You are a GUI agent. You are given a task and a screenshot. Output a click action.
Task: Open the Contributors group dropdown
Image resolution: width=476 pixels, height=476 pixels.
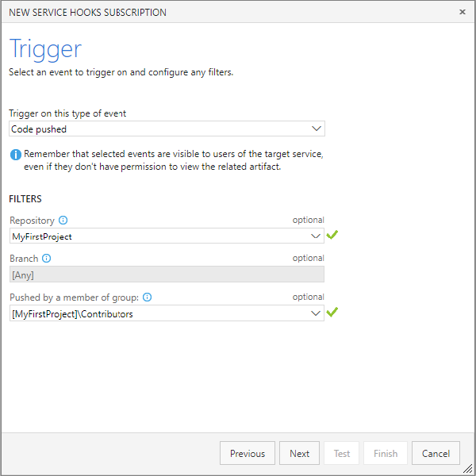click(x=167, y=313)
